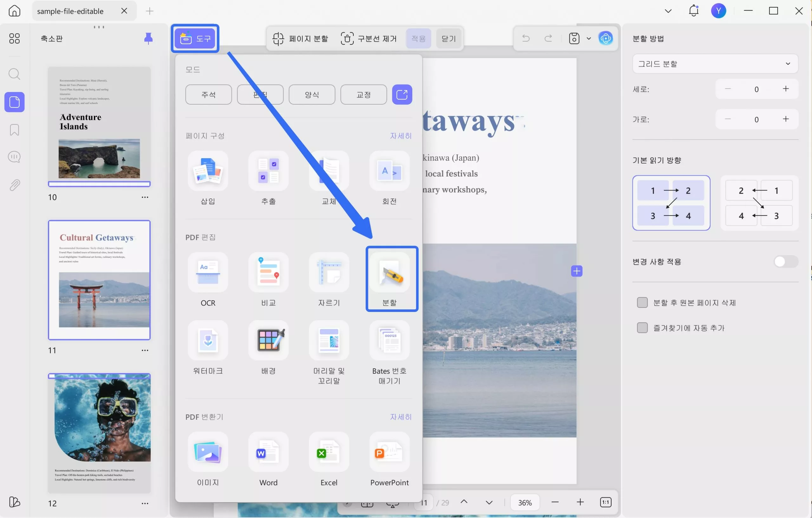Open the bookmarks panel icon

(x=14, y=130)
